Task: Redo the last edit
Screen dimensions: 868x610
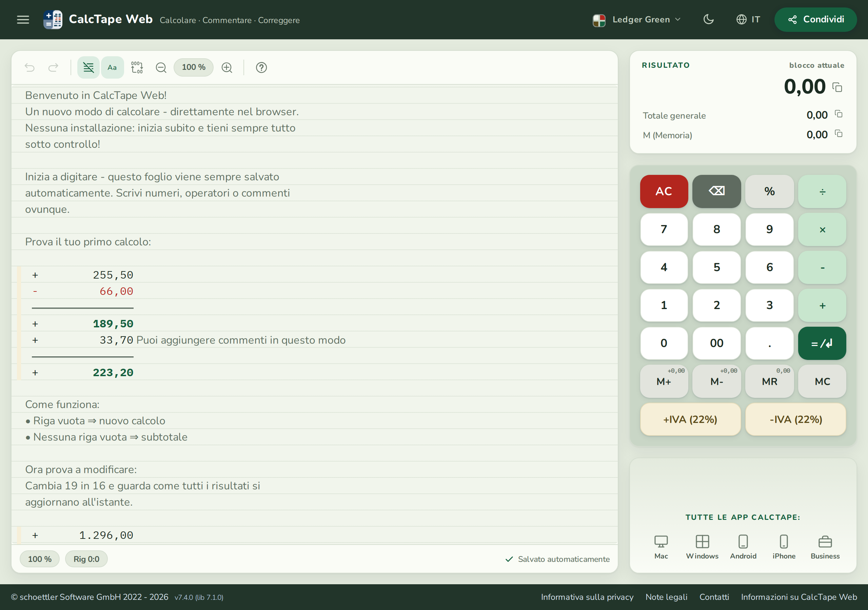Action: tap(53, 67)
